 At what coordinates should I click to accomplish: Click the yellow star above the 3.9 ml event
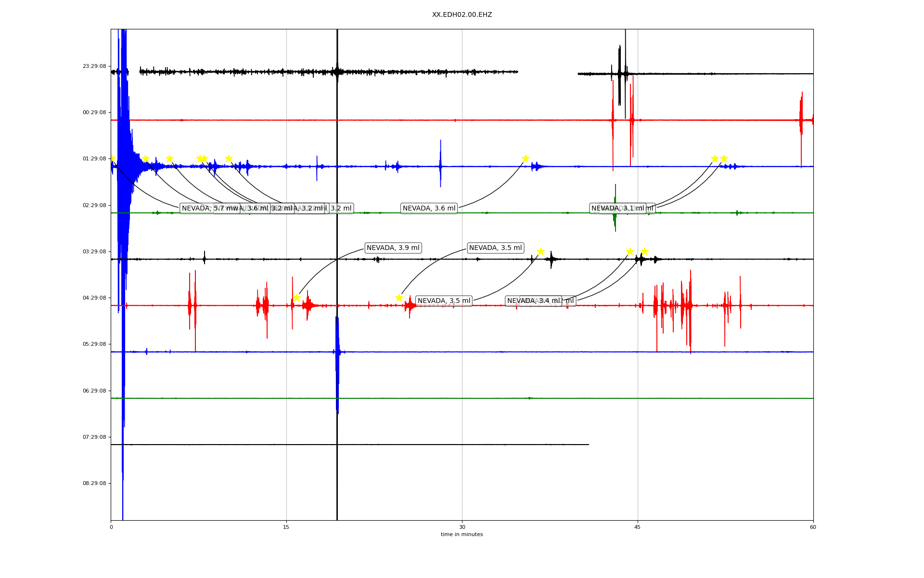296,298
